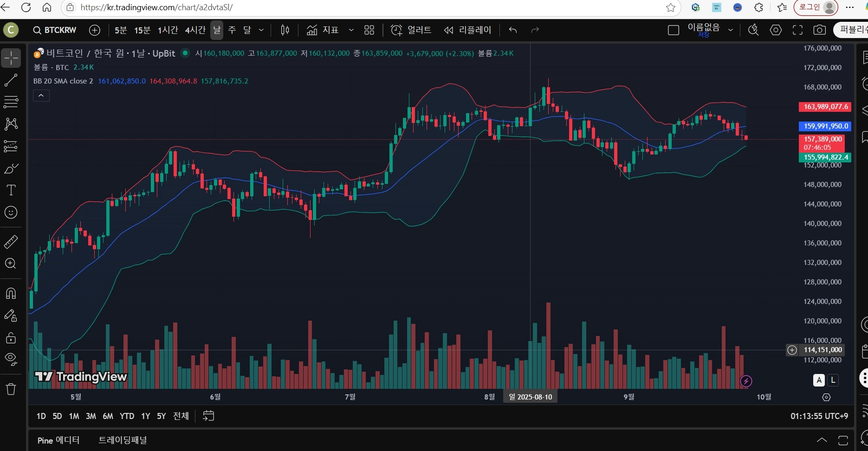Click the trash remove-drawings icon

tap(11, 389)
